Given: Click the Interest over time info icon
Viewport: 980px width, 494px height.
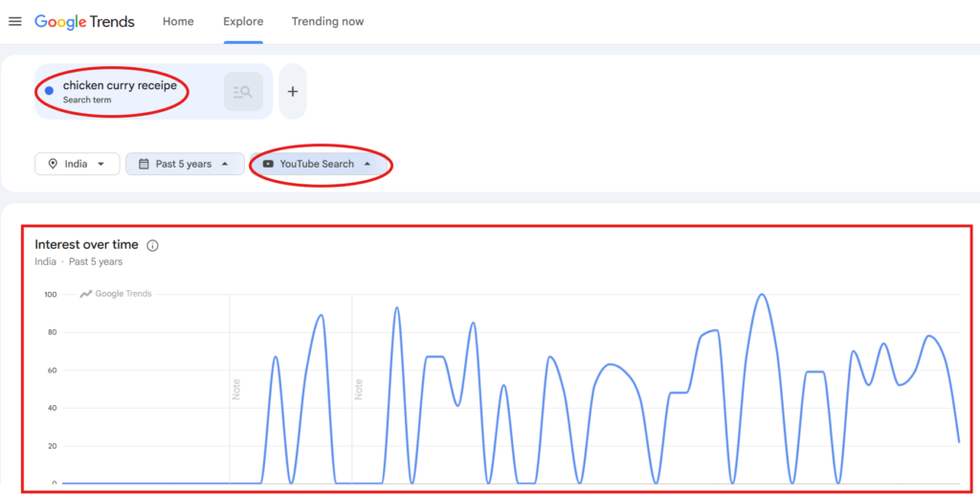Looking at the screenshot, I should point(152,246).
